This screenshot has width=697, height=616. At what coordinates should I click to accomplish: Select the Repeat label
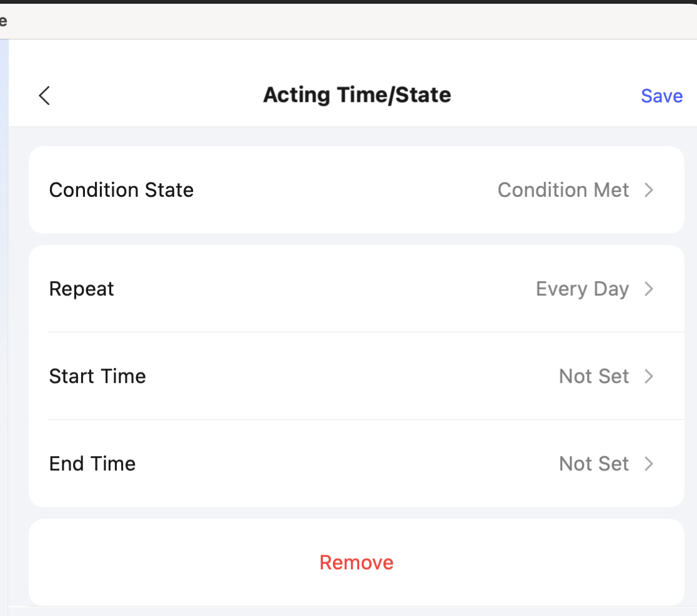(x=81, y=289)
